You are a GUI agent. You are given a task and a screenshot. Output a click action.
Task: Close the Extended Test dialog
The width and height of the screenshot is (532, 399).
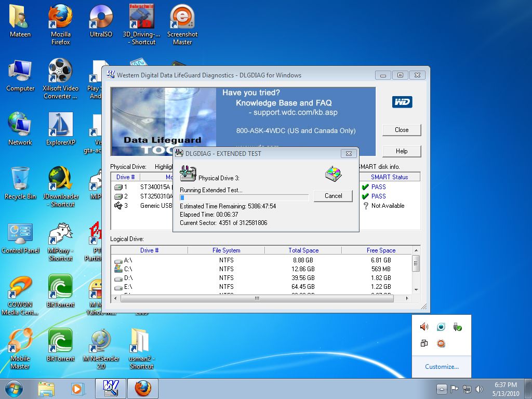(349, 153)
